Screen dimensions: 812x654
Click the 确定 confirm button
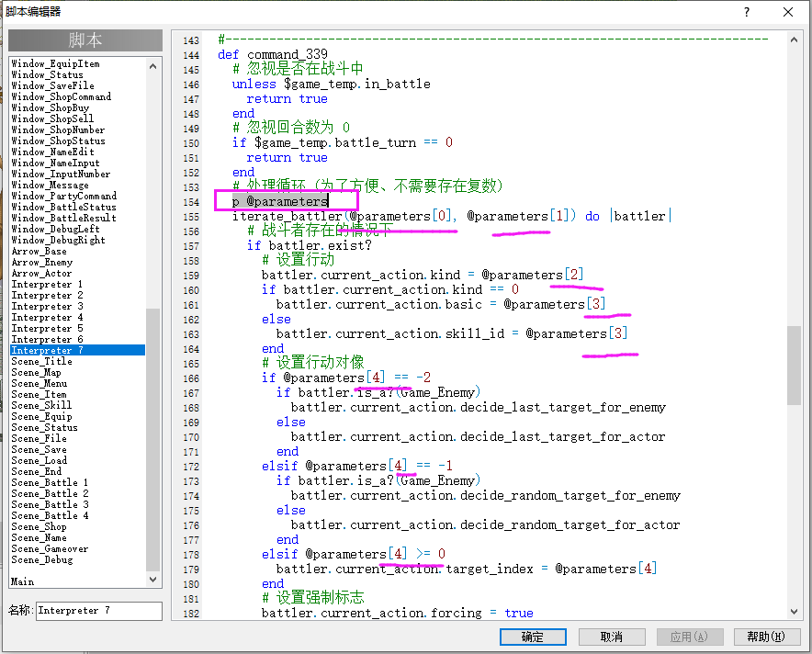coord(533,637)
